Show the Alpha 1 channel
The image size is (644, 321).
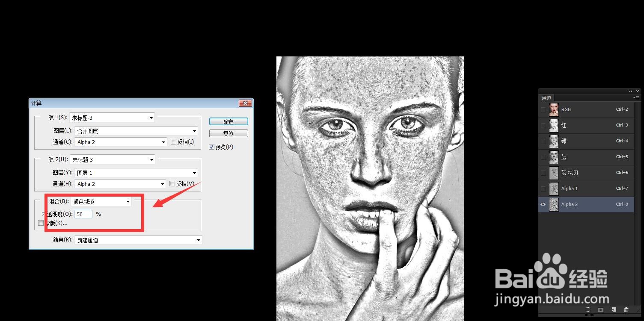tap(543, 188)
